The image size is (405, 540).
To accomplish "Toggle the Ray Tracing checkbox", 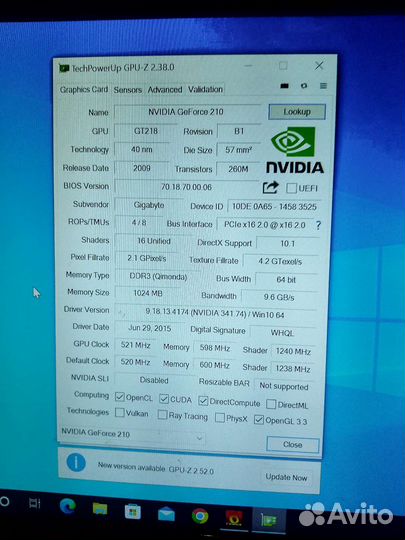I will click(162, 415).
